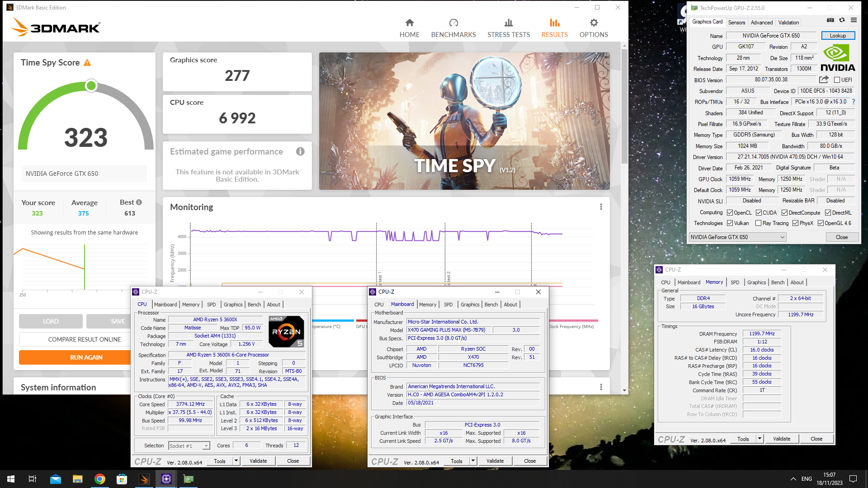Viewport: 868px width, 488px height.
Task: Open Microsoft Store from taskbar
Action: 122,479
